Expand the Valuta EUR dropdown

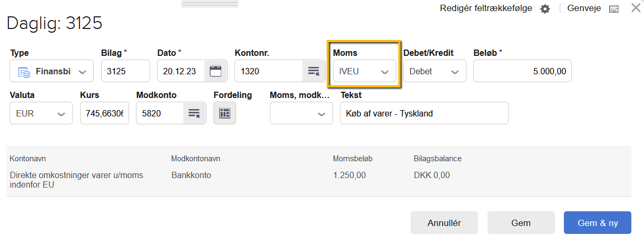pyautogui.click(x=41, y=113)
